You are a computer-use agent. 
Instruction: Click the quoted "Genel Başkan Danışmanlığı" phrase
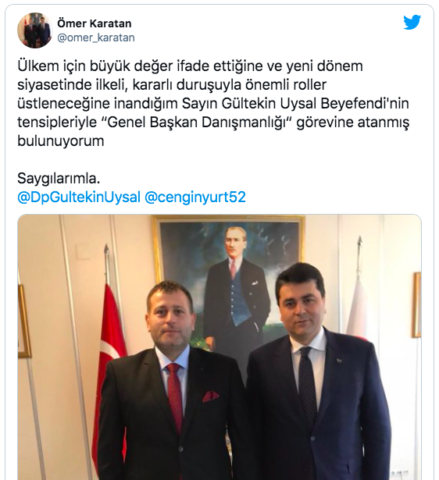click(x=199, y=122)
